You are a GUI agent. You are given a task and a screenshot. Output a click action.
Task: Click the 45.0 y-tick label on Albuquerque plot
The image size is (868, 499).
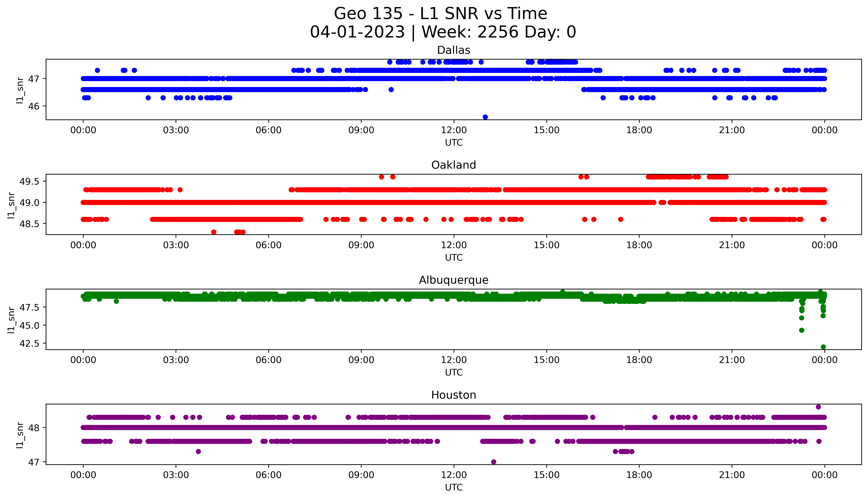30,325
